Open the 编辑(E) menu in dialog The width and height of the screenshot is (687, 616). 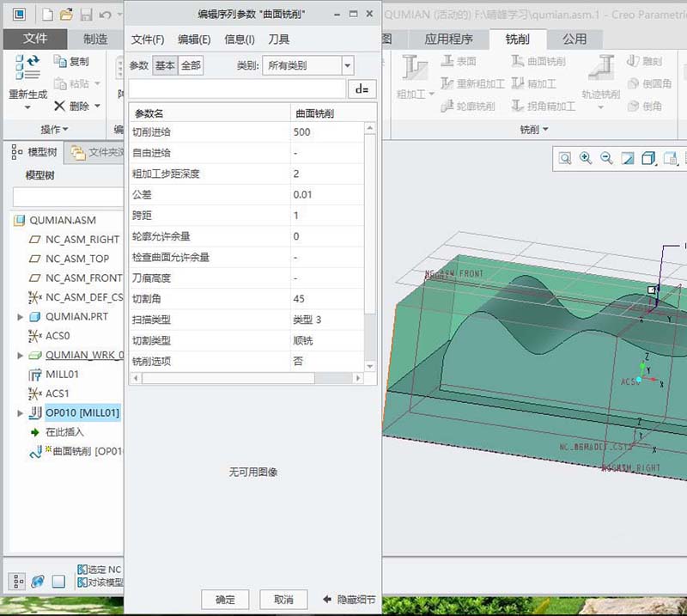point(194,40)
